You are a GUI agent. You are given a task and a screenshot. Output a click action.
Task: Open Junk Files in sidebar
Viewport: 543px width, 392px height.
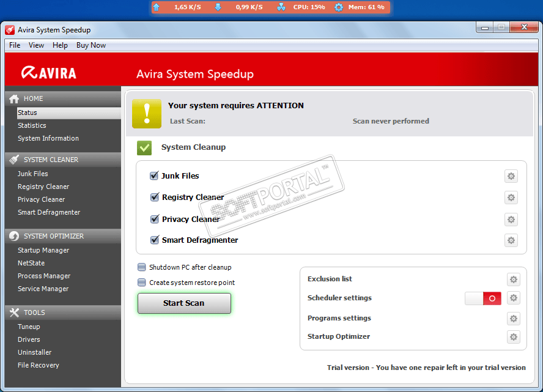(33, 174)
